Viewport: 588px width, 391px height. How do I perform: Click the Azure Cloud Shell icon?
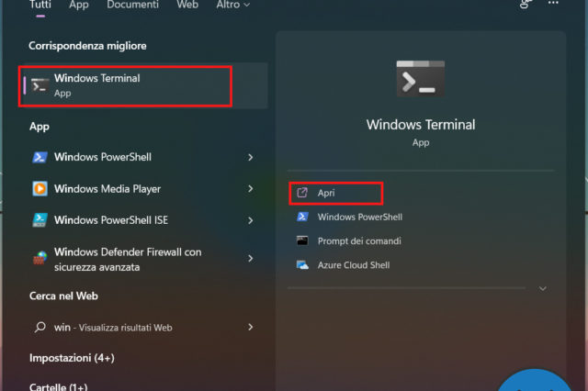pos(302,264)
